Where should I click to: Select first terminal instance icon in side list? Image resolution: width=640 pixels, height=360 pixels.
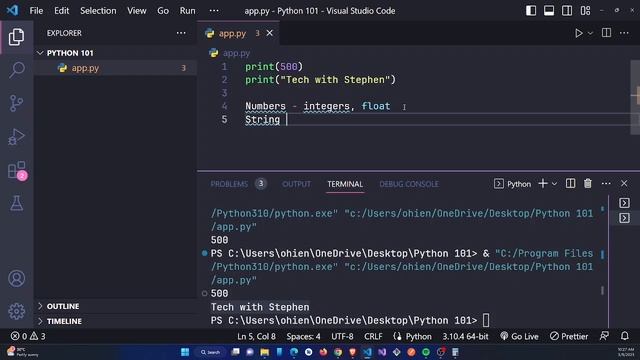coord(624,203)
